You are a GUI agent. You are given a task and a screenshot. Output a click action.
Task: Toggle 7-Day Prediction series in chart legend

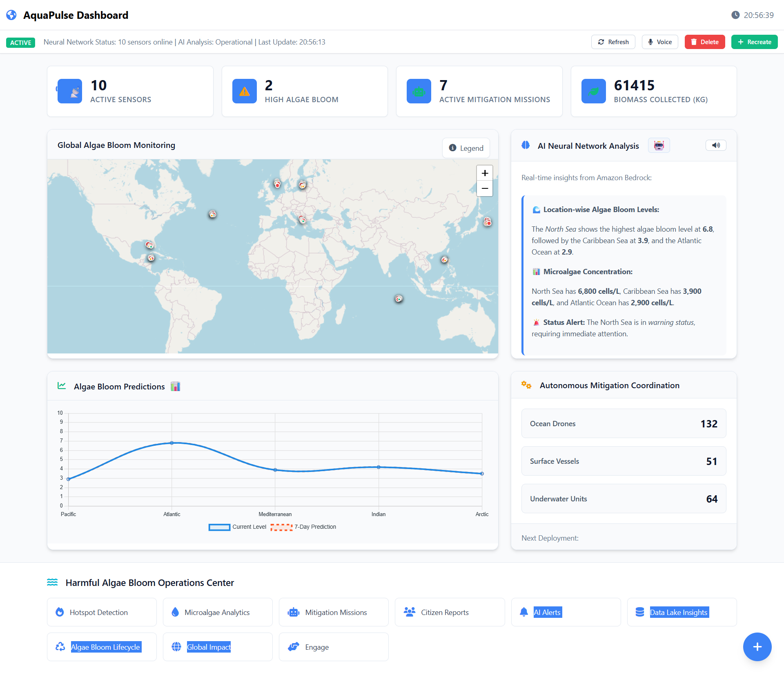tap(303, 527)
